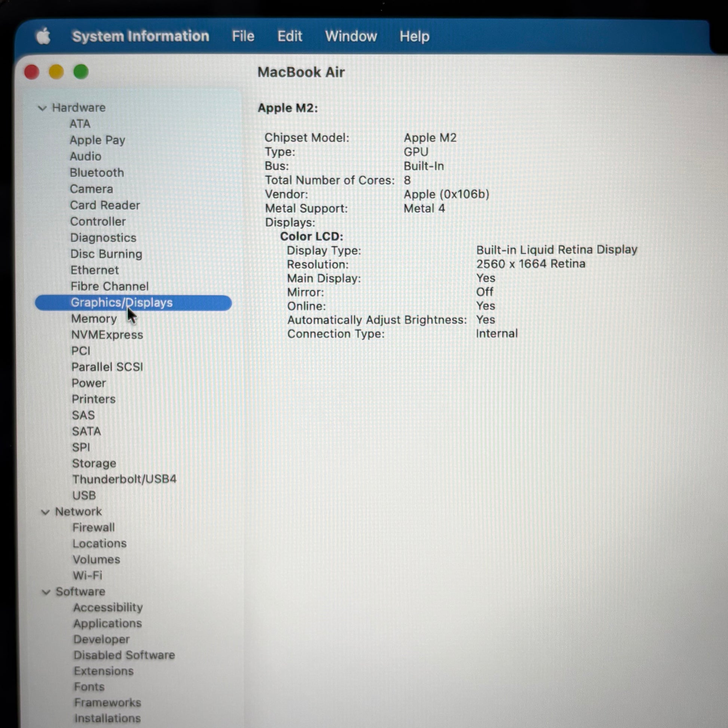
Task: Click the yellow minimize window button
Action: pos(56,71)
